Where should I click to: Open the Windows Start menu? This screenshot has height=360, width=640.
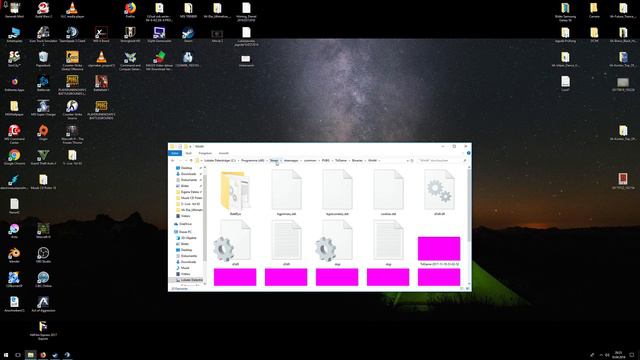[6, 355]
